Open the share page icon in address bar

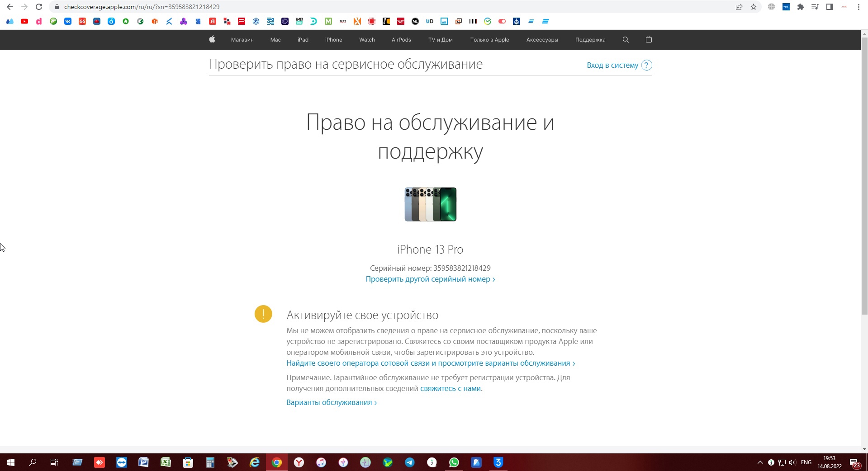[x=739, y=7]
